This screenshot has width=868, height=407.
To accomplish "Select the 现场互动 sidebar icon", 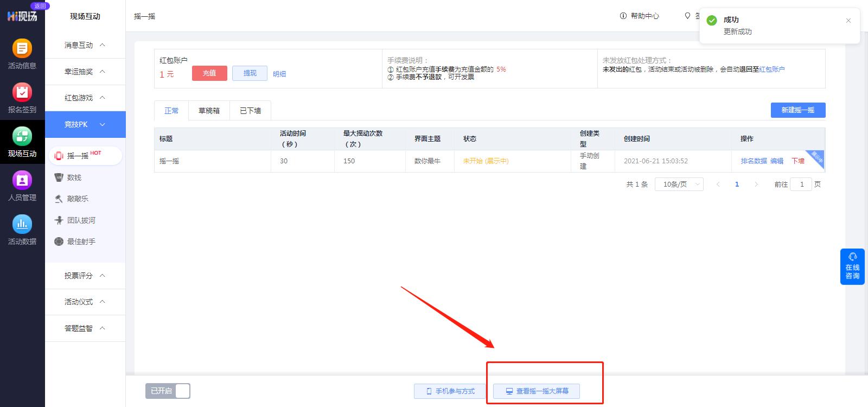I will [22, 142].
